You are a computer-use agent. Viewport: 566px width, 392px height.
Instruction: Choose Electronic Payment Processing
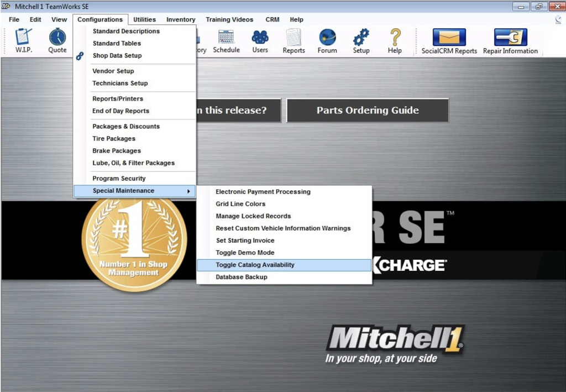[284, 192]
